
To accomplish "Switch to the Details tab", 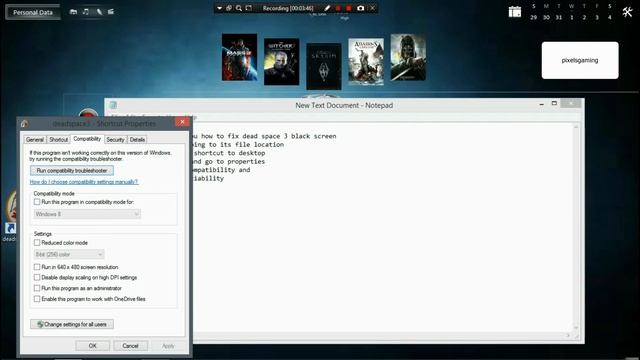I will [137, 140].
